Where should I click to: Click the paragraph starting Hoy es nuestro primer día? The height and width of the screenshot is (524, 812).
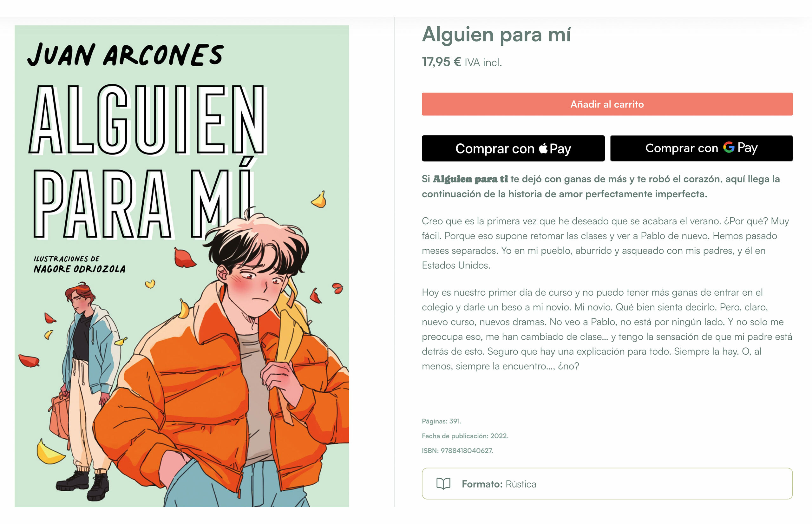tap(607, 329)
